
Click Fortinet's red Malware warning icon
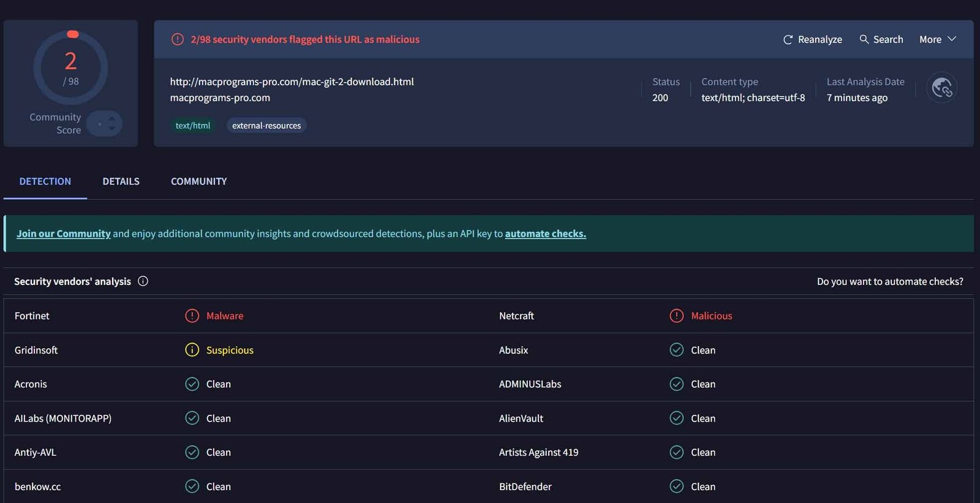pos(192,316)
